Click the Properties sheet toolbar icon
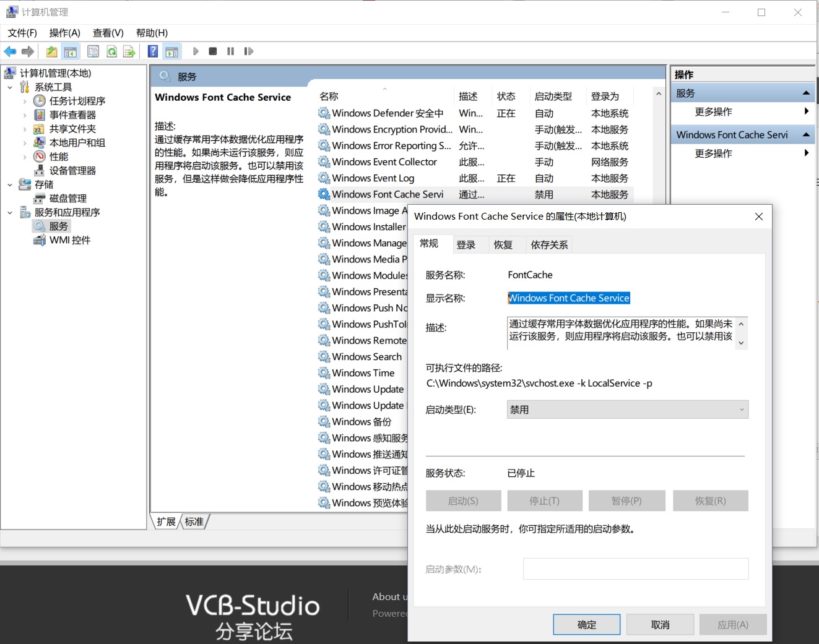Screen dimensions: 819x644 [x=93, y=51]
